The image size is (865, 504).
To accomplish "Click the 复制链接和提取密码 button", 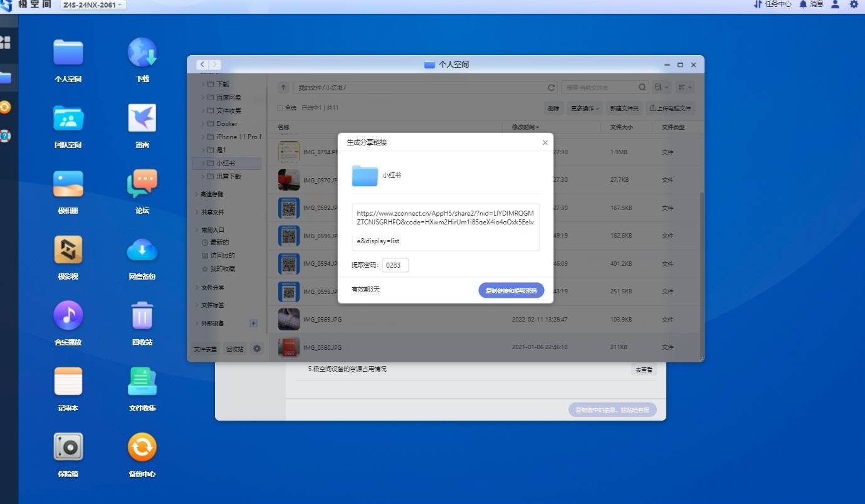I will pyautogui.click(x=511, y=290).
